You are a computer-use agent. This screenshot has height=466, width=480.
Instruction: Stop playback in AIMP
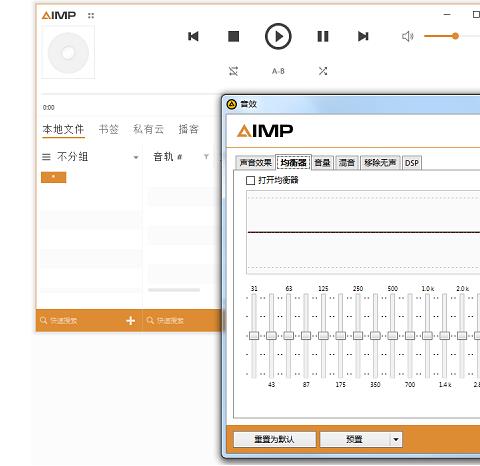click(233, 36)
